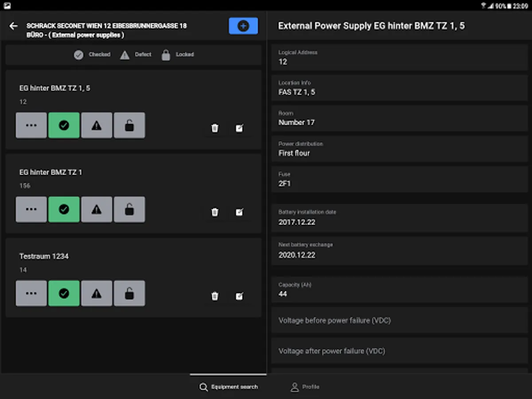Select the EG hinter BMZ TZ 1 title

[x=51, y=172]
